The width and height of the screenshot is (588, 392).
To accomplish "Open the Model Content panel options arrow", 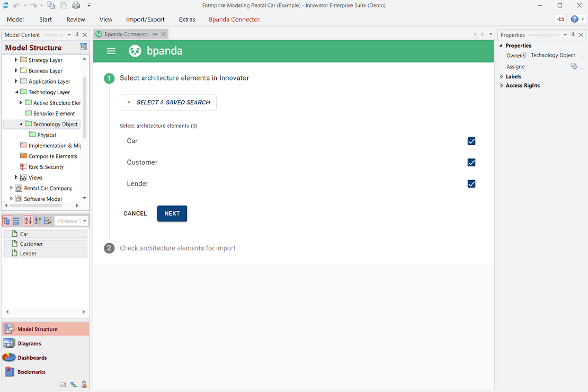I will pos(69,34).
